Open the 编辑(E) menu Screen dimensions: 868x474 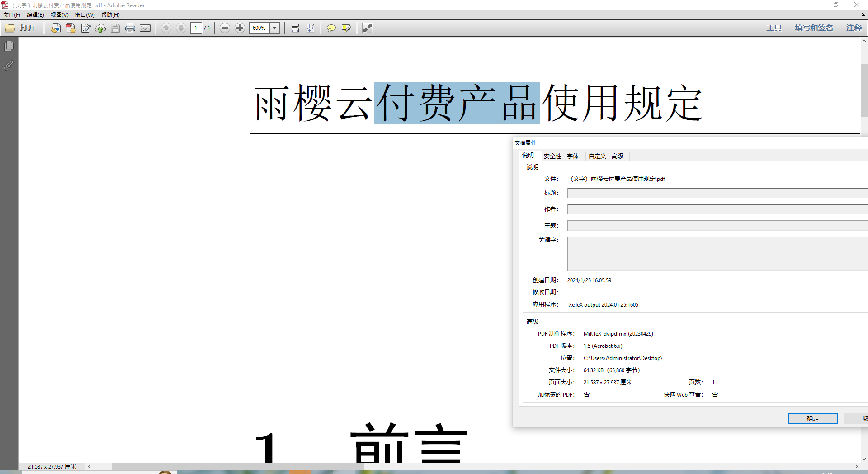coord(35,15)
